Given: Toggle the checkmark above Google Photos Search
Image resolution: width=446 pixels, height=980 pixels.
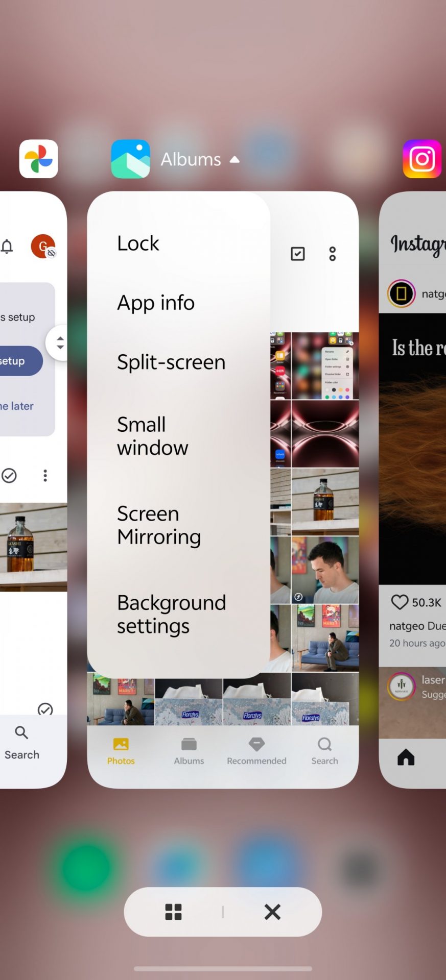Looking at the screenshot, I should coord(45,709).
